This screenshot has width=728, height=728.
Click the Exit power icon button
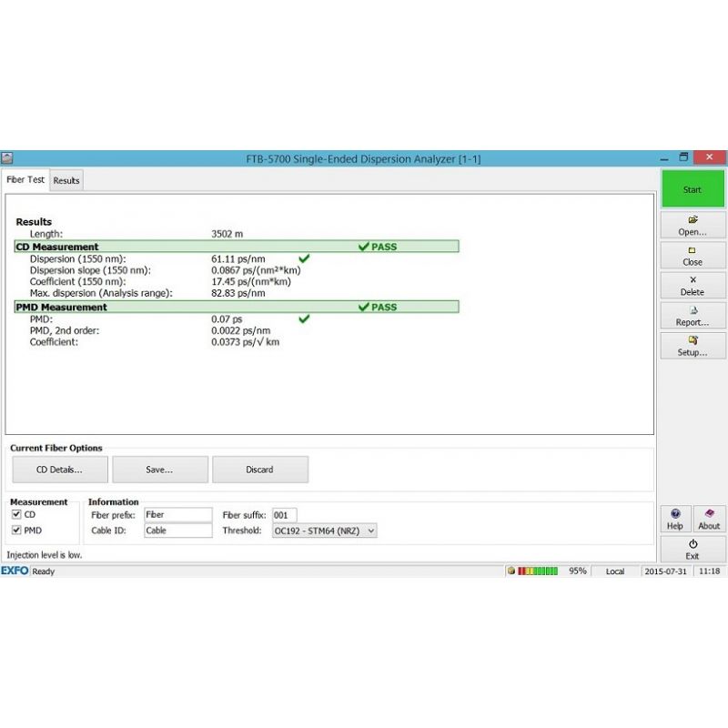coord(693,550)
